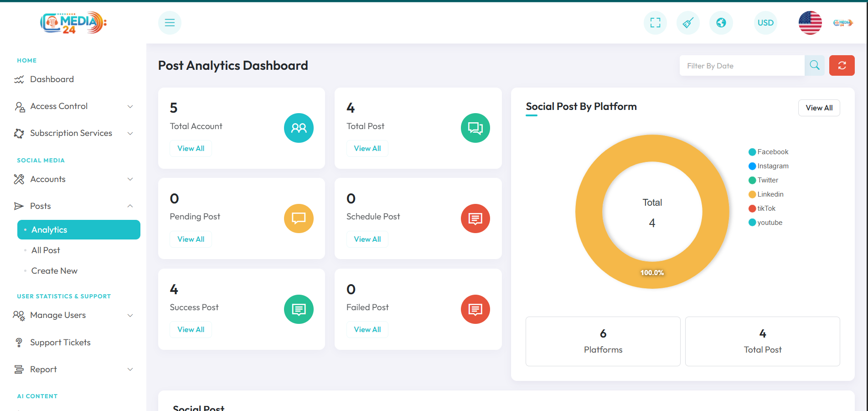Open the globe icon in header
Viewport: 868px width, 411px height.
coord(721,23)
